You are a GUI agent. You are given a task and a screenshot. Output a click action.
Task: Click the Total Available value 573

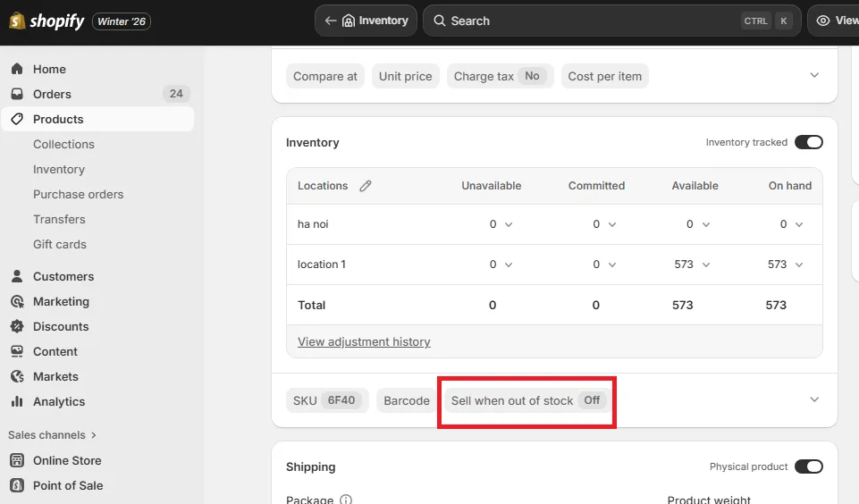683,305
